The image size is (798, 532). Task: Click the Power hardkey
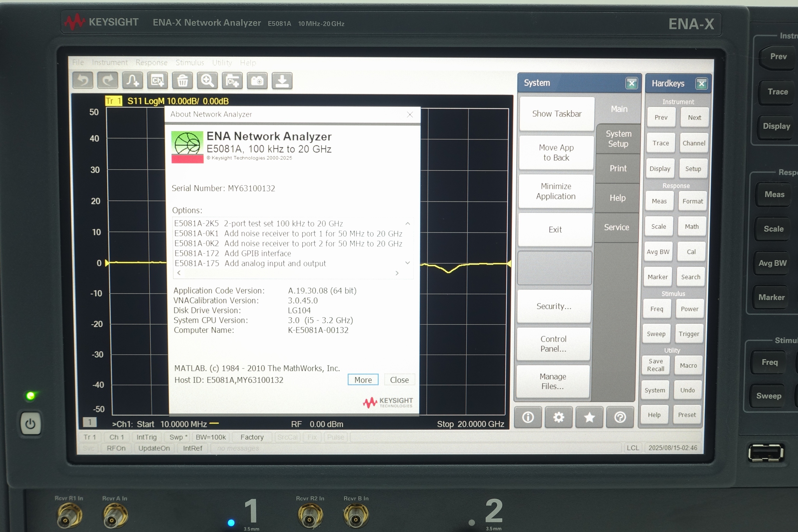(690, 309)
